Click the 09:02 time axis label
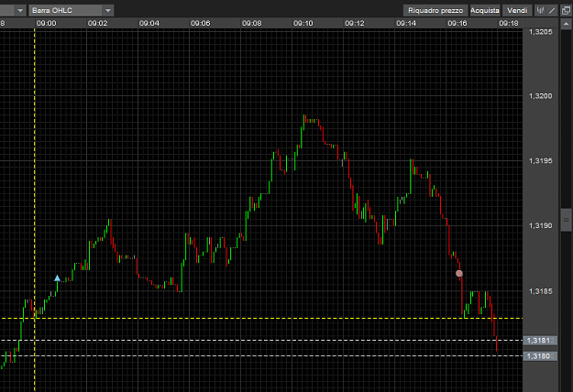 [97, 24]
